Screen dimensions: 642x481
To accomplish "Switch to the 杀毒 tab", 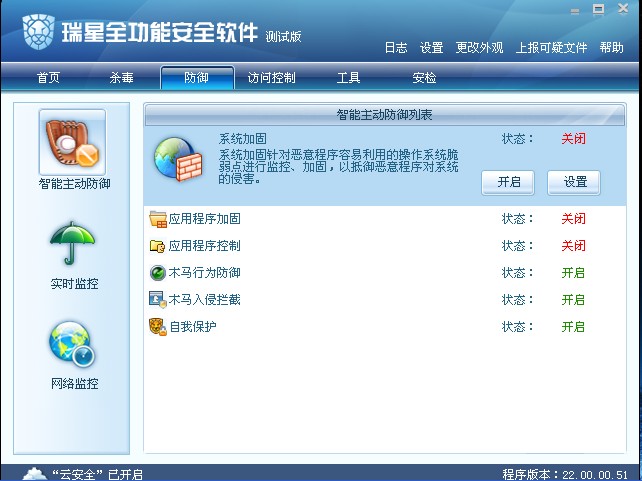I will tap(121, 77).
